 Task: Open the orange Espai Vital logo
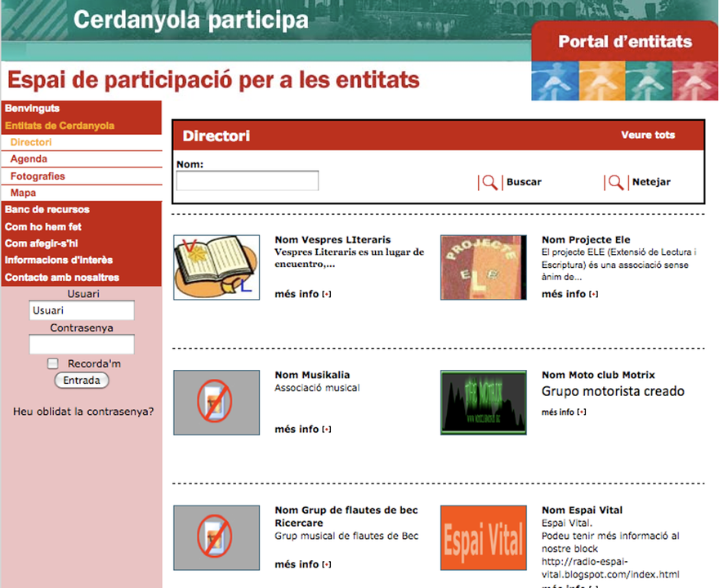484,537
